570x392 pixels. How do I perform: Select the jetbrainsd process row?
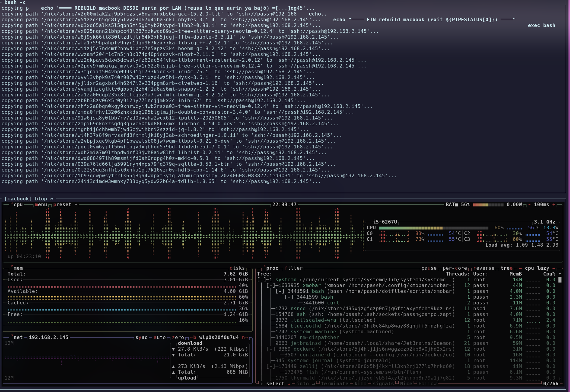pyautogui.click(x=406, y=343)
